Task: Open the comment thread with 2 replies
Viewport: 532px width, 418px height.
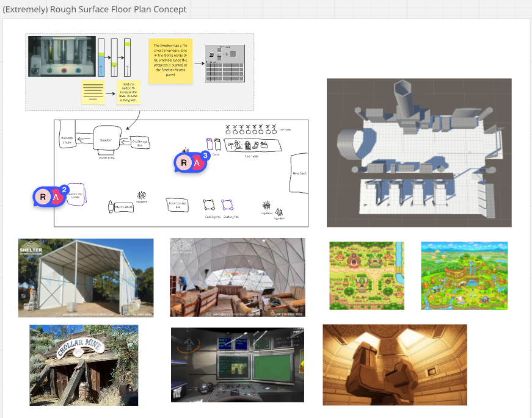Action: pyautogui.click(x=49, y=197)
